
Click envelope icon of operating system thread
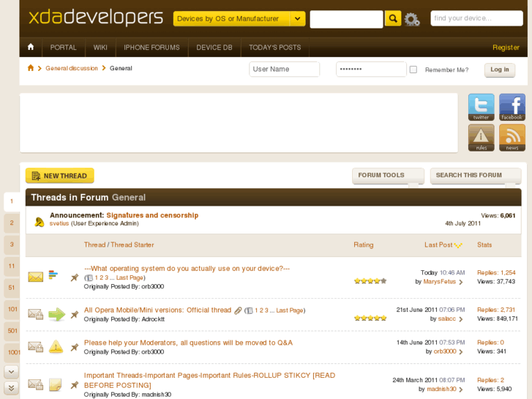click(36, 277)
